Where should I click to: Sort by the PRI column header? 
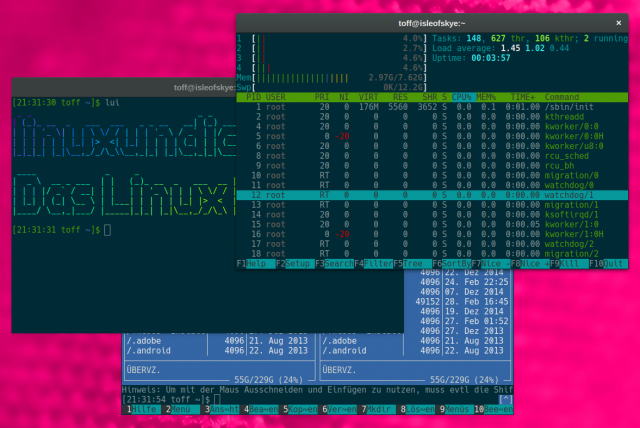coord(322,97)
